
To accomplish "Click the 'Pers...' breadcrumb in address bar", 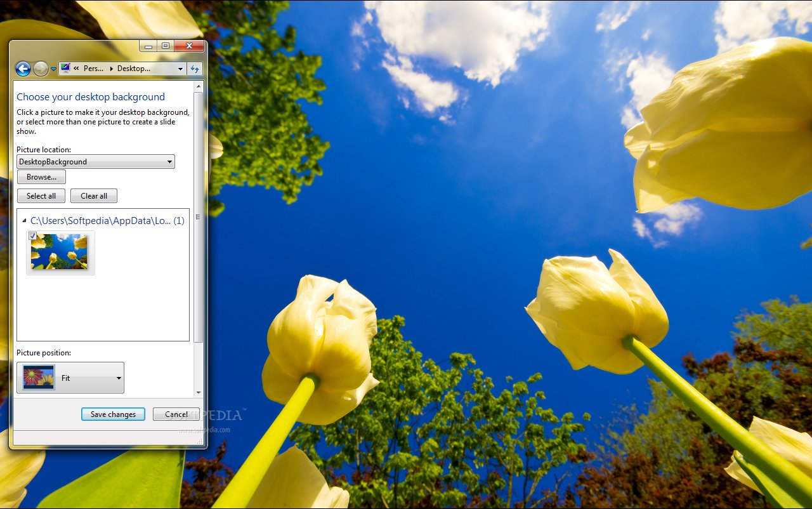I will coord(94,69).
